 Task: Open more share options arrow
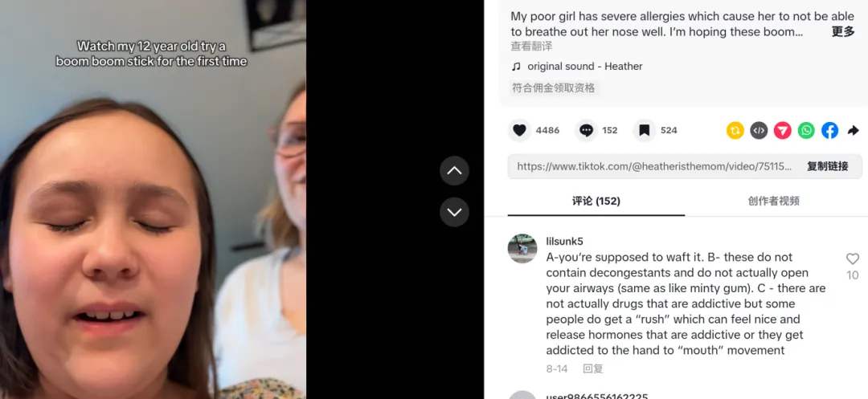853,130
